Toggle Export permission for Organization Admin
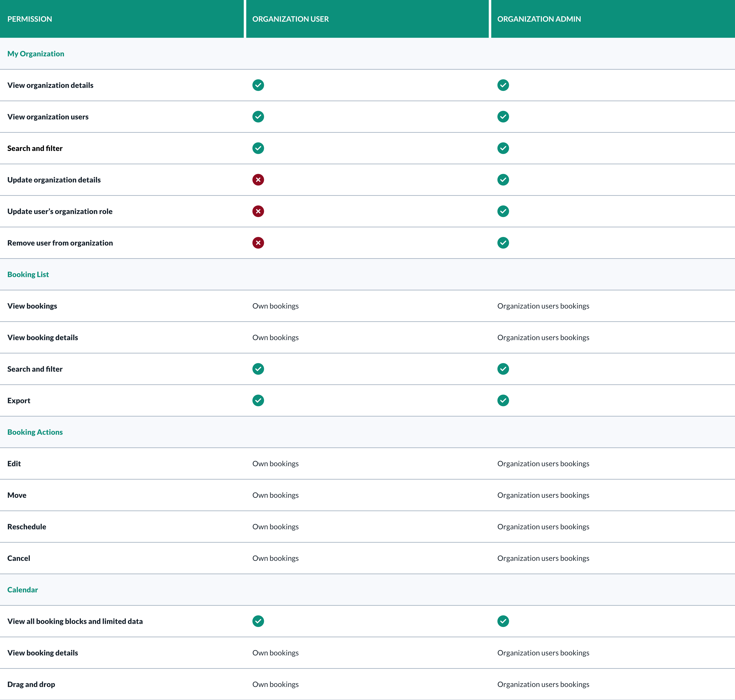Viewport: 735px width, 700px height. pyautogui.click(x=503, y=400)
